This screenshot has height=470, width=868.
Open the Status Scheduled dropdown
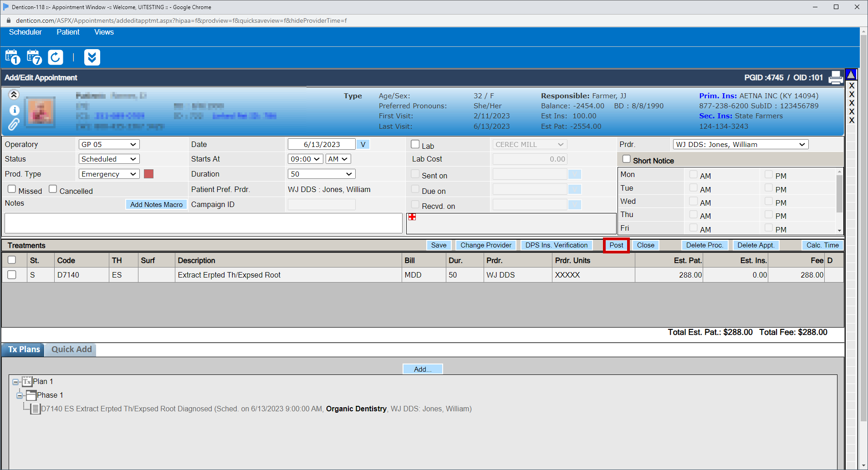click(x=109, y=159)
